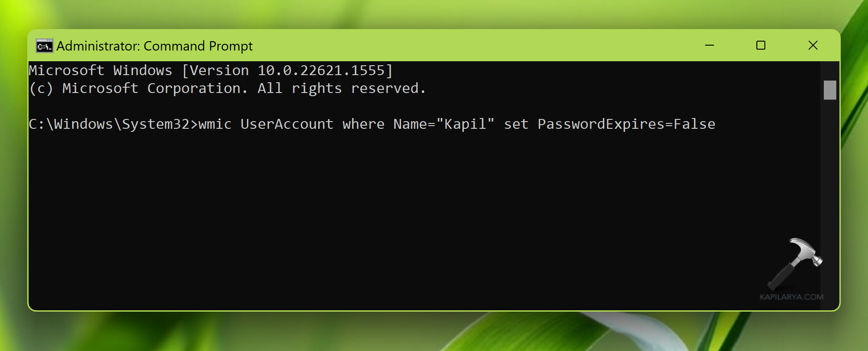Click the 'UserAccount' text in the command
Viewport: 868px width, 351px height.
coord(287,124)
